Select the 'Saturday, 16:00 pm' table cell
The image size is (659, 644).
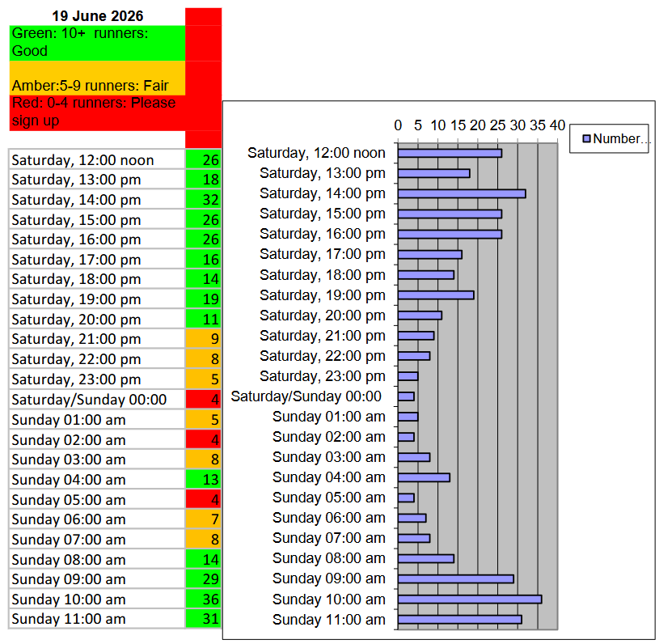(x=97, y=239)
